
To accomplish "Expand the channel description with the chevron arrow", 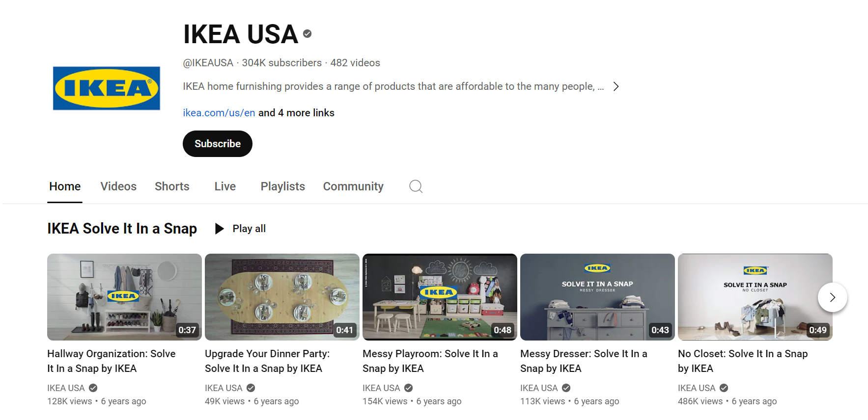I will [616, 86].
